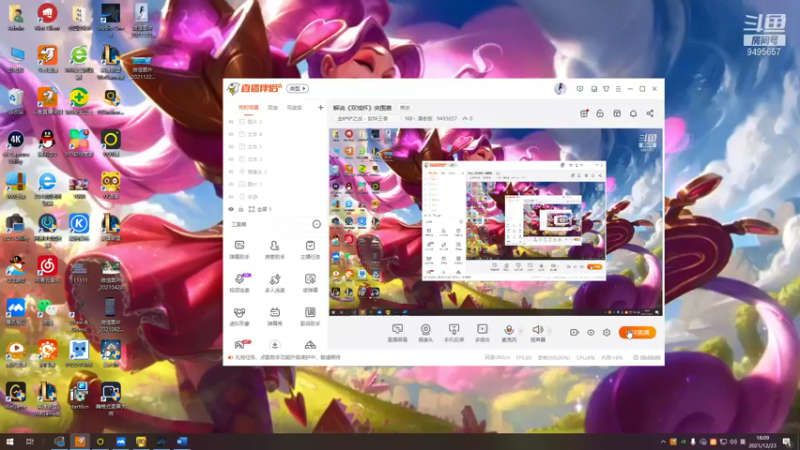Open Task View on the taskbar

point(30,442)
